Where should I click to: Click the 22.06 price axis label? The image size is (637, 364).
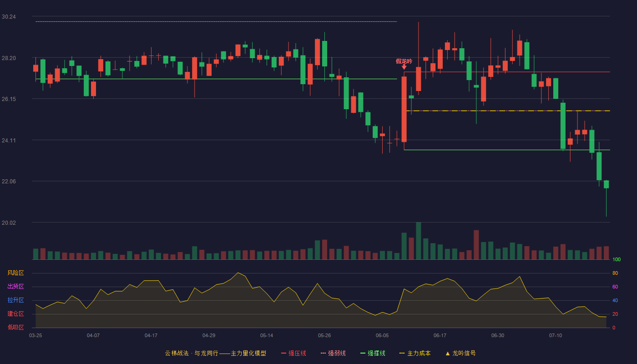pyautogui.click(x=9, y=182)
